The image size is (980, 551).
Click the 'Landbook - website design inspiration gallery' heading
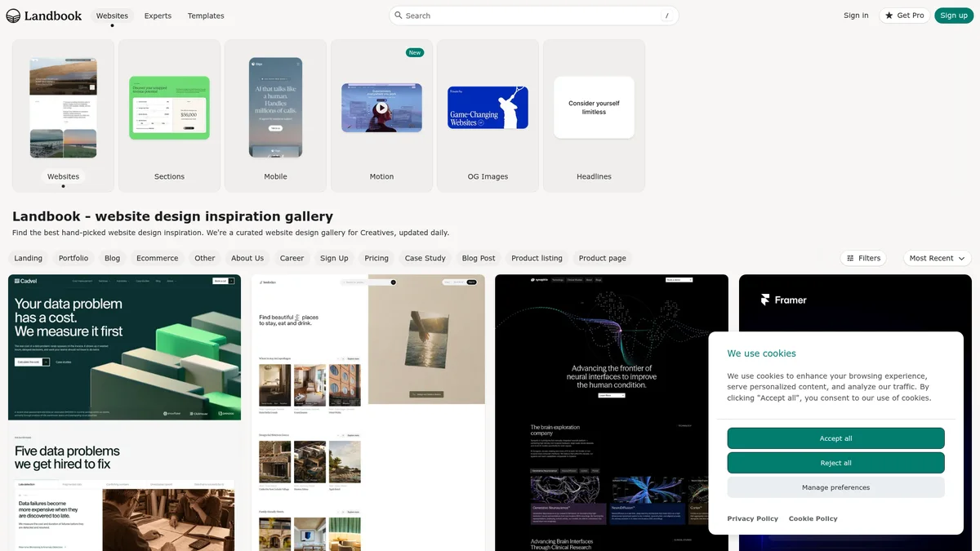172,216
